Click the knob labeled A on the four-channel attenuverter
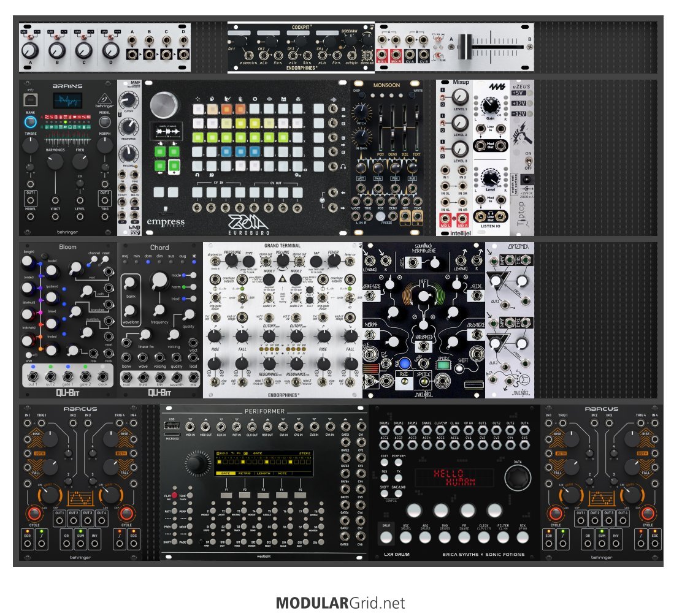 click(30, 51)
